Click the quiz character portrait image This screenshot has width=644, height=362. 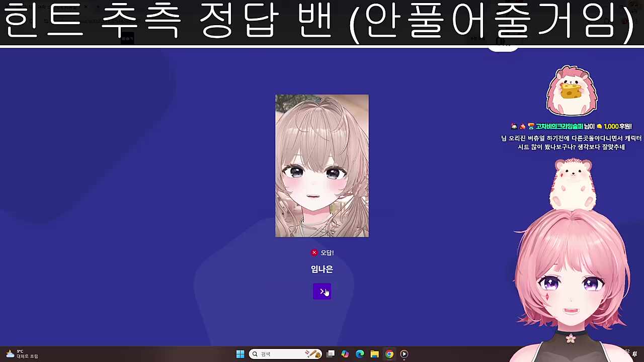point(322,165)
